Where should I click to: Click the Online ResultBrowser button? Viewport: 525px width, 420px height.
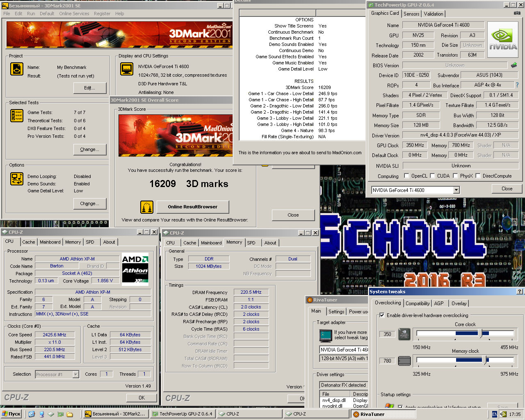pyautogui.click(x=192, y=207)
